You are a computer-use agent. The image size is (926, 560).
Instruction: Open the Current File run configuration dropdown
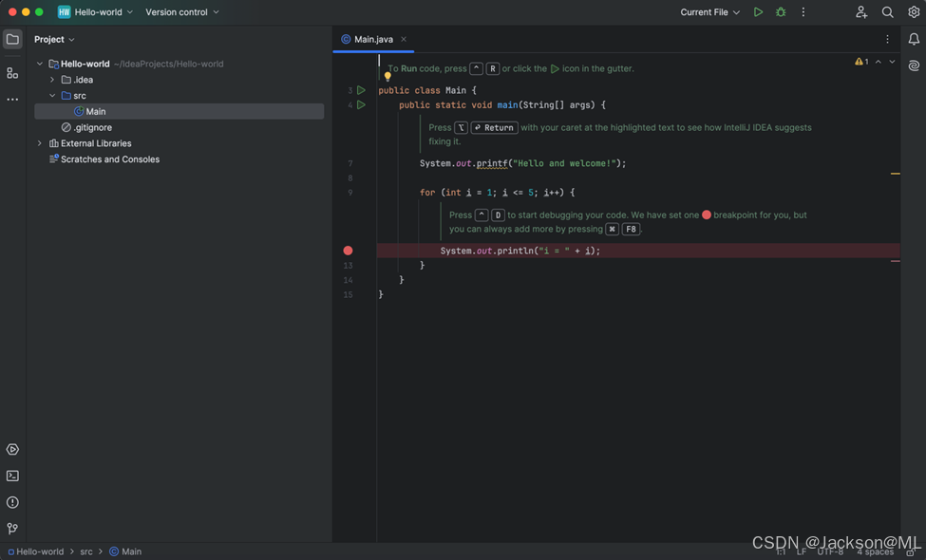tap(709, 12)
